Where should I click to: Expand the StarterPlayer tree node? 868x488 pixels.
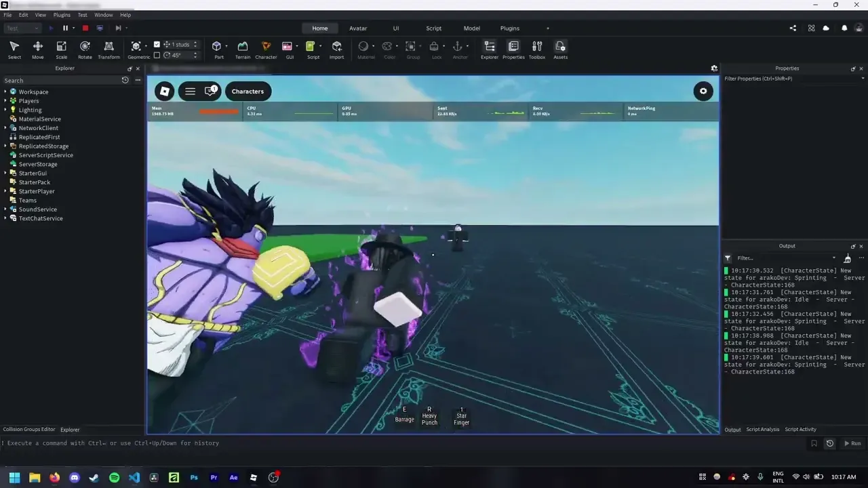[5, 191]
